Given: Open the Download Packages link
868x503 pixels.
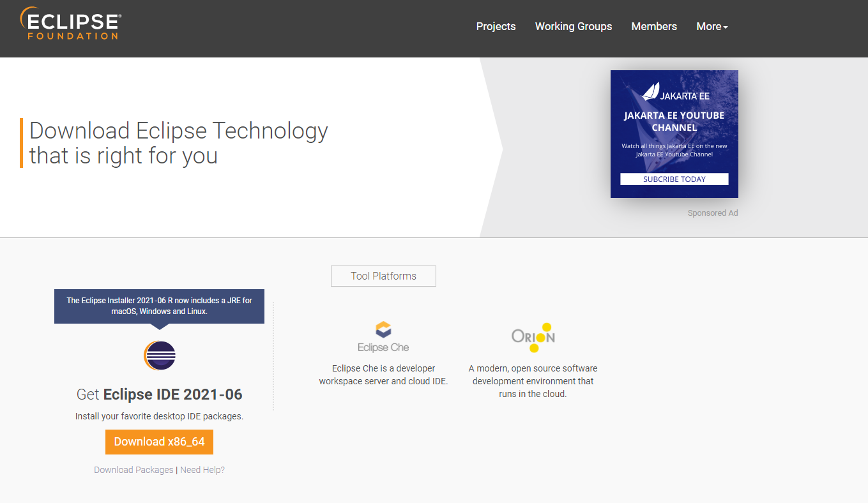Looking at the screenshot, I should [x=133, y=470].
